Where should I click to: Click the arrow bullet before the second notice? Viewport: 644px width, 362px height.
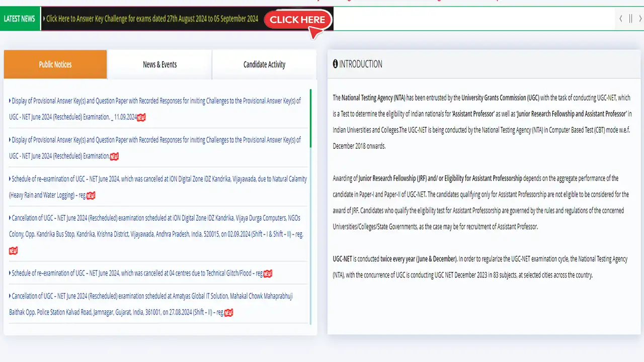10,140
